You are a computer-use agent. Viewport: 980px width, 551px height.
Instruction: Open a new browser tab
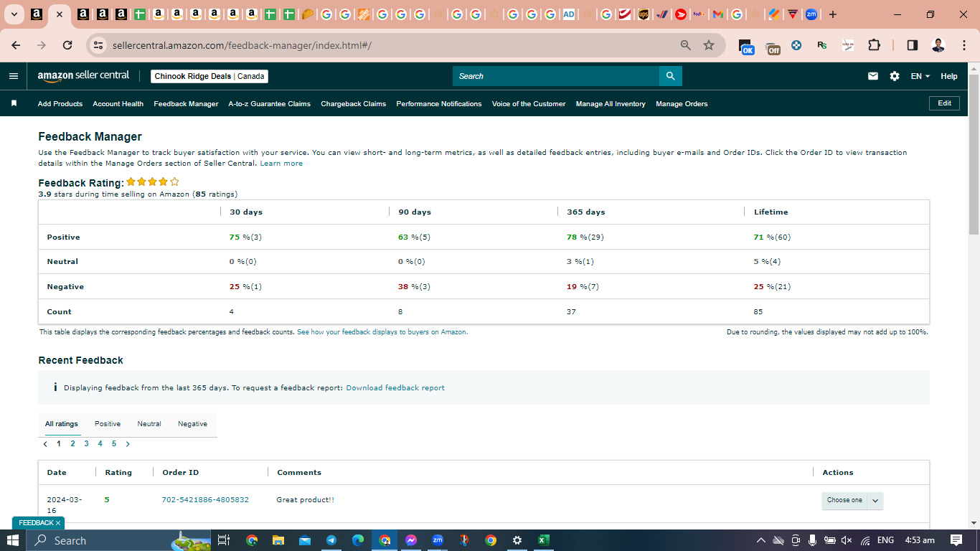pyautogui.click(x=833, y=14)
